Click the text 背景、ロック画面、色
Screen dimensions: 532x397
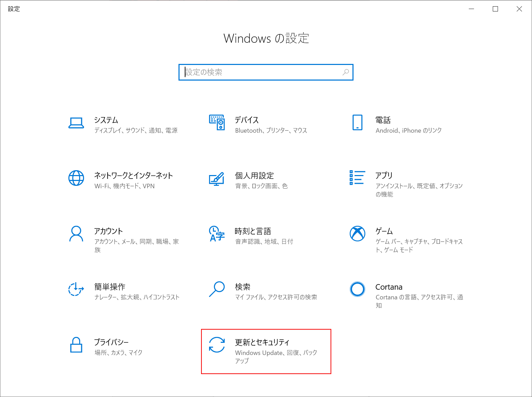pyautogui.click(x=261, y=186)
